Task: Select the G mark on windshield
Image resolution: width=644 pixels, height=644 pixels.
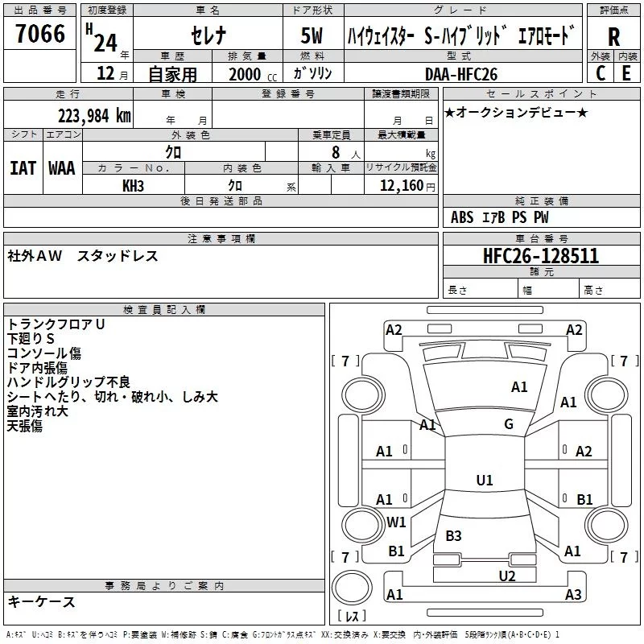Action: 509,424
